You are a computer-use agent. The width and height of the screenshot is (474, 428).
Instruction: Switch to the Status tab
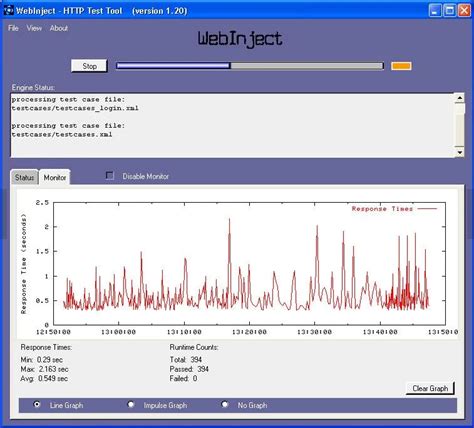[25, 177]
